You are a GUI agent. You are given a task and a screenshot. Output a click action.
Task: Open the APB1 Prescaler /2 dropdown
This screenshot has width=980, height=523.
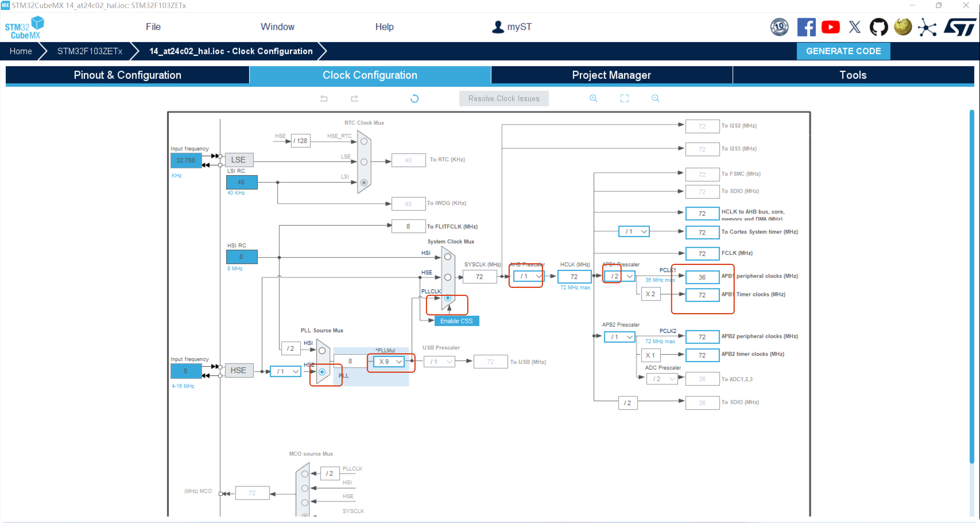[619, 276]
